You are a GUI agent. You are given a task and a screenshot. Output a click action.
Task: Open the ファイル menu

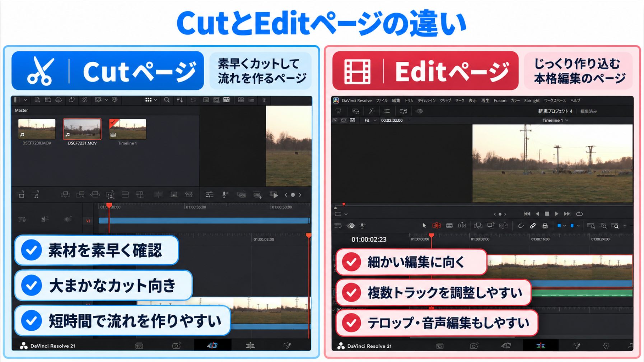pos(382,101)
